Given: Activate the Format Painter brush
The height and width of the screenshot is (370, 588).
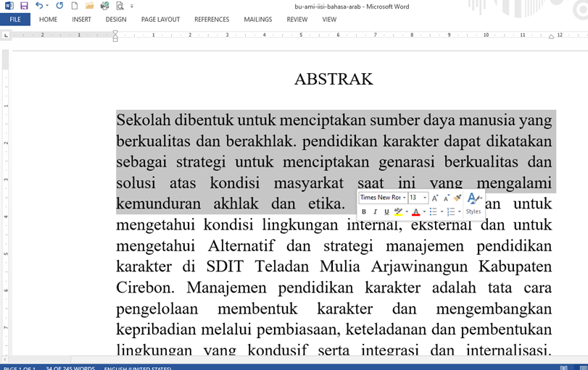Looking at the screenshot, I should (457, 198).
